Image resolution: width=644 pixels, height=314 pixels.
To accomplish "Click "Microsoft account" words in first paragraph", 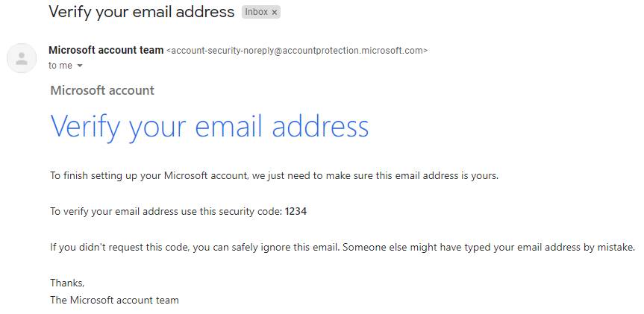I will pyautogui.click(x=206, y=176).
